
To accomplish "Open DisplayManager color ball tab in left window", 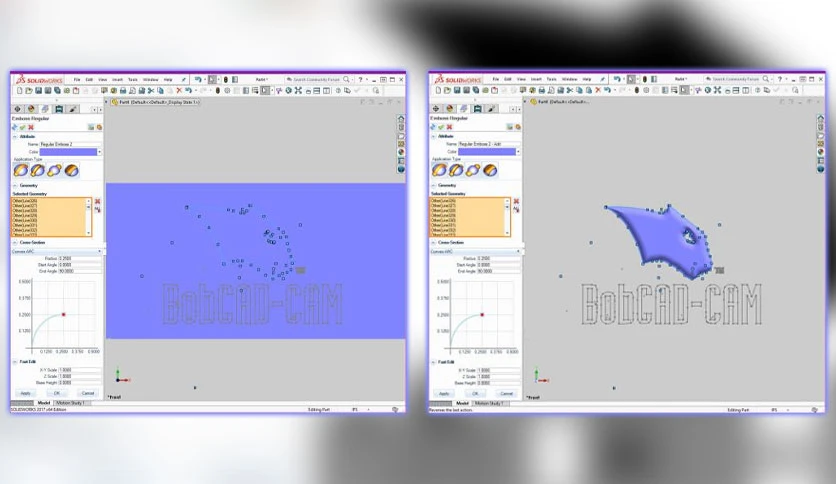I will tap(31, 109).
